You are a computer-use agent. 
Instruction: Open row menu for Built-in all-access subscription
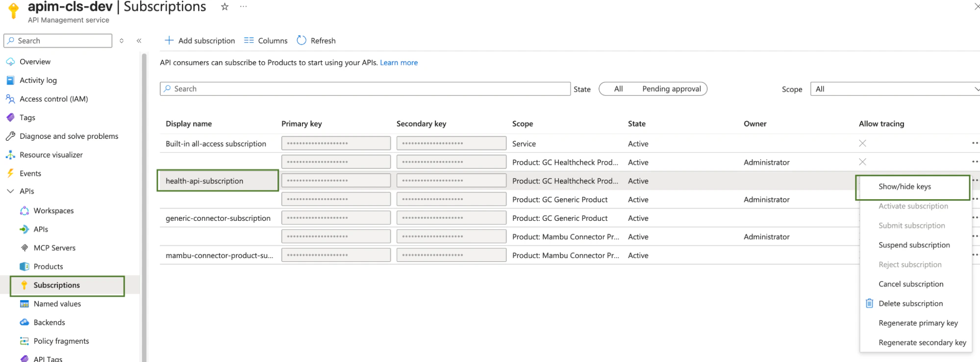pyautogui.click(x=975, y=143)
